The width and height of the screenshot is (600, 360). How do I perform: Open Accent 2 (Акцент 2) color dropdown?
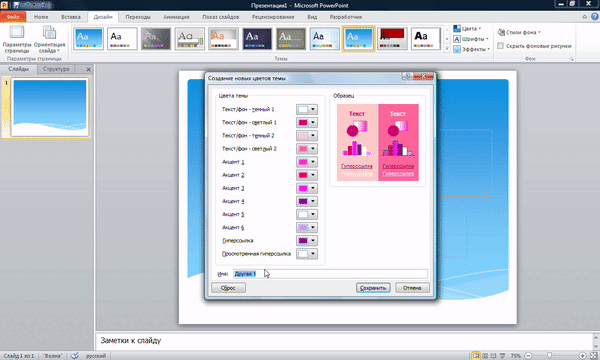pos(307,175)
